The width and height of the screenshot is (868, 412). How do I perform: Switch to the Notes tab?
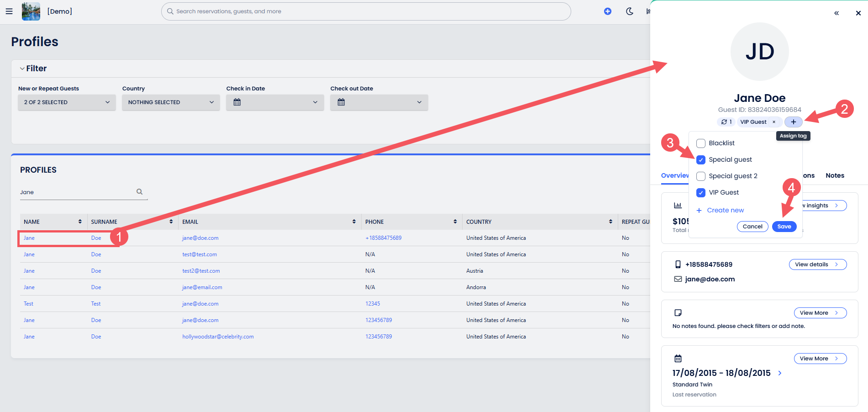[x=835, y=175]
